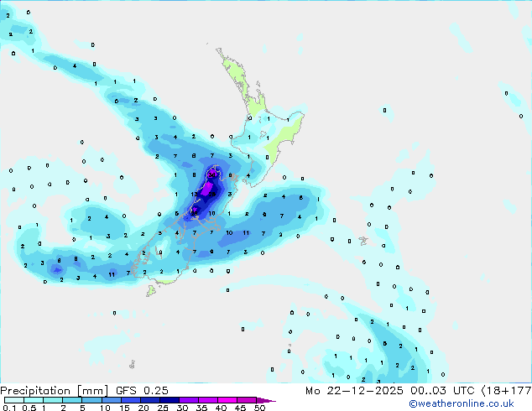The image size is (532, 411).
Task: Click the "45" legend scale label
Action: click(x=240, y=408)
